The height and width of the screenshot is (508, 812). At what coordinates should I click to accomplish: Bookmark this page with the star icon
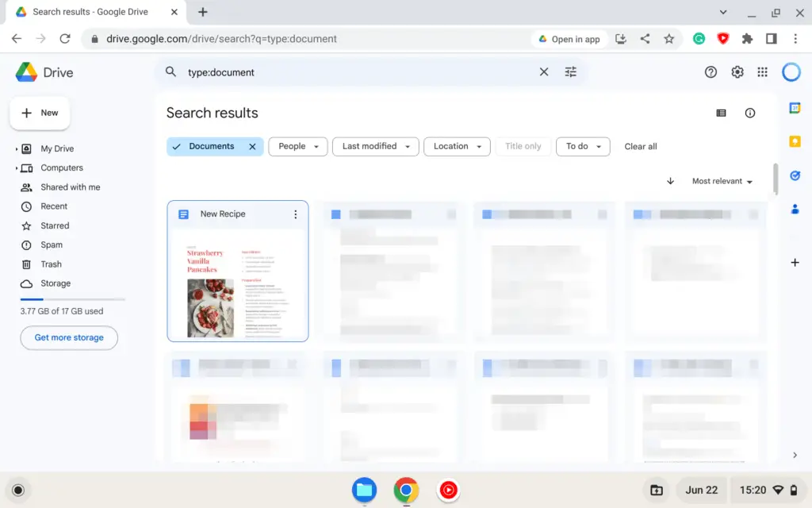tap(668, 37)
